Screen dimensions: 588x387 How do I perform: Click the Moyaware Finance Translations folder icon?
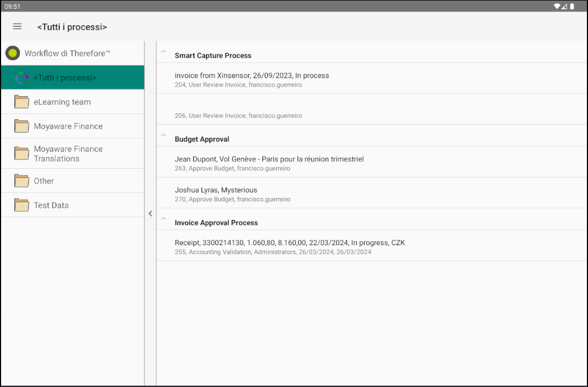pyautogui.click(x=21, y=153)
